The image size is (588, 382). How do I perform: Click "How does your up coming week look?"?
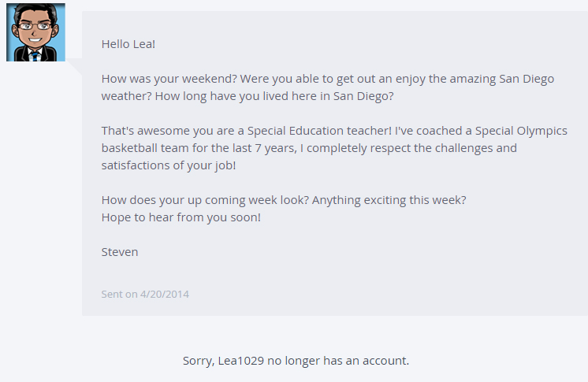[205, 200]
